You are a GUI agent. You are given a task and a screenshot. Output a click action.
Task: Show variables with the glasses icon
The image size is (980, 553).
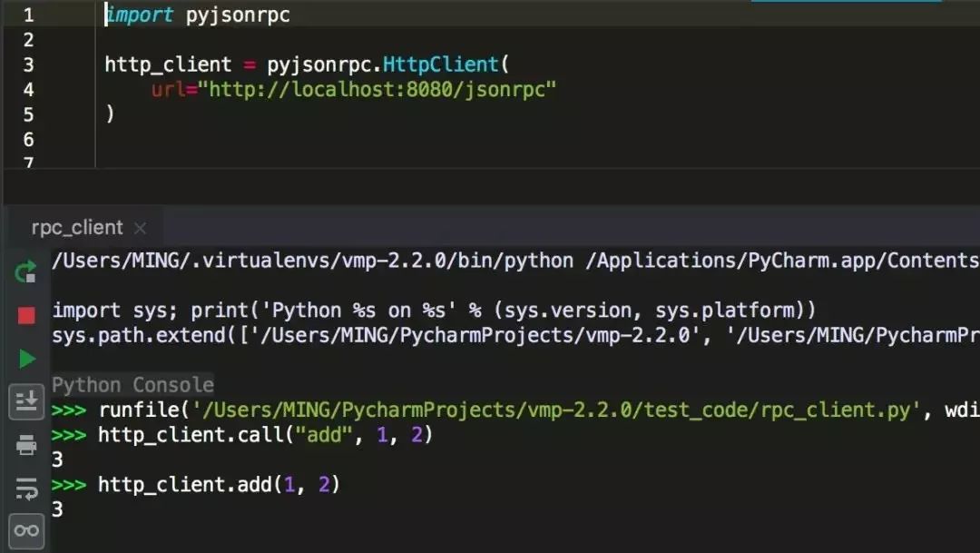(26, 531)
